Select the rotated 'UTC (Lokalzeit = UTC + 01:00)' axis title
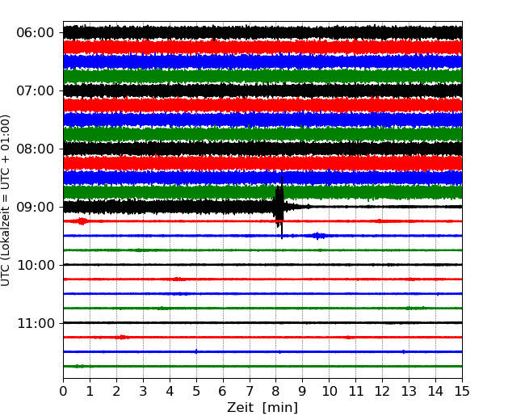This screenshot has height=420, width=525. coord(5,200)
